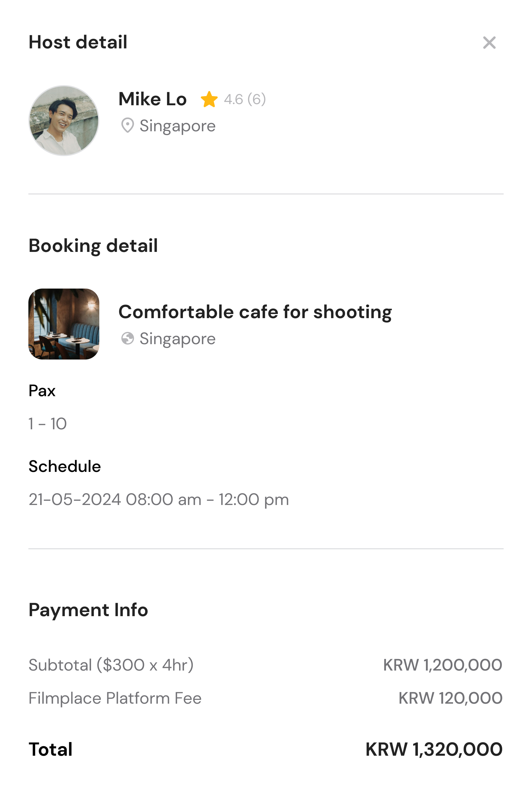
Task: Click the Filmplace Platform Fee label
Action: [x=115, y=698]
